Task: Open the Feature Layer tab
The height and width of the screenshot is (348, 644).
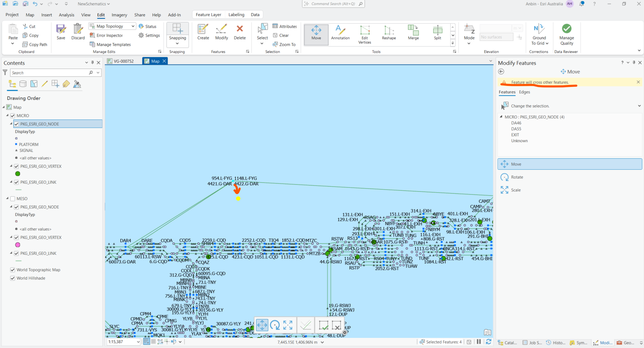Action: click(208, 14)
